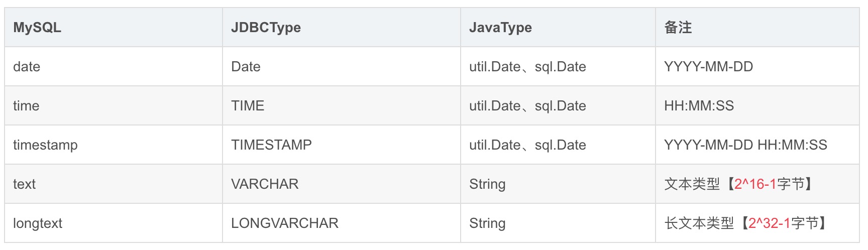The height and width of the screenshot is (250, 868).
Task: Click the red 2^32-1 text
Action: tap(769, 223)
